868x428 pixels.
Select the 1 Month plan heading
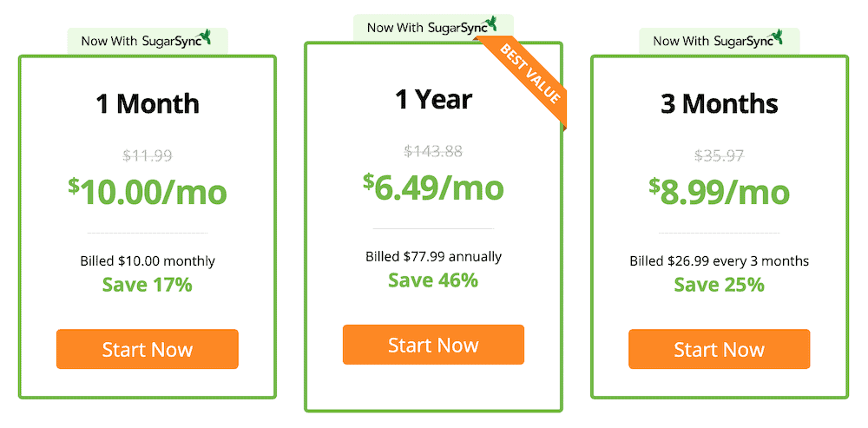148,104
